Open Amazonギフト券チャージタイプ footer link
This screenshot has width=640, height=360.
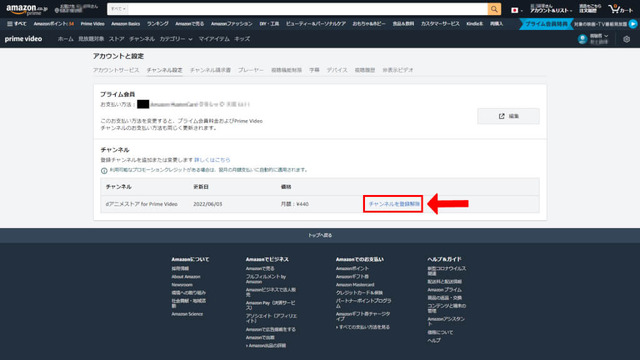coord(363,316)
